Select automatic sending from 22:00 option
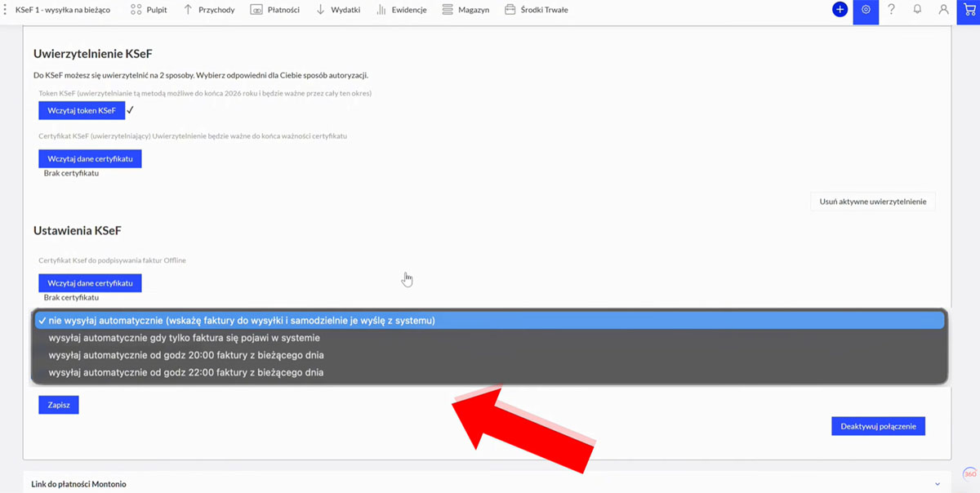This screenshot has width=980, height=493. tap(186, 372)
